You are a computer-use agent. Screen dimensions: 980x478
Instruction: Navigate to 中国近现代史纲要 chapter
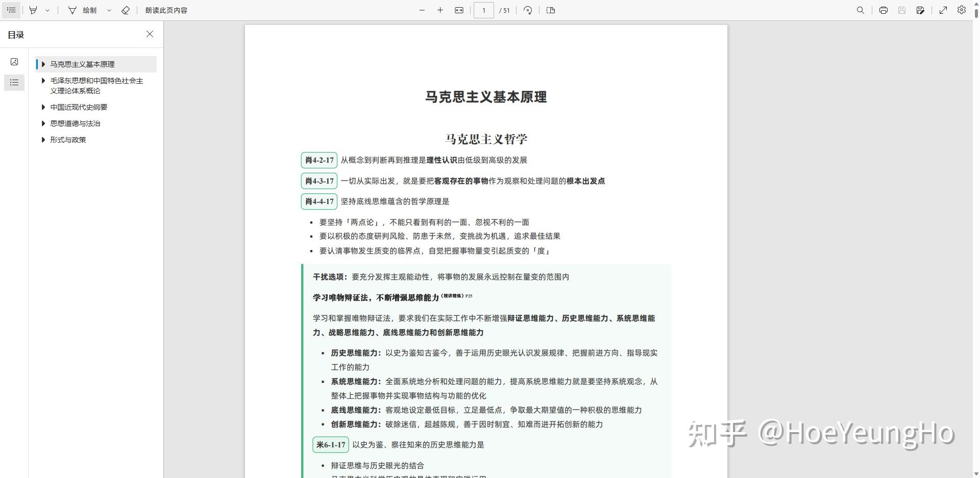pos(79,107)
